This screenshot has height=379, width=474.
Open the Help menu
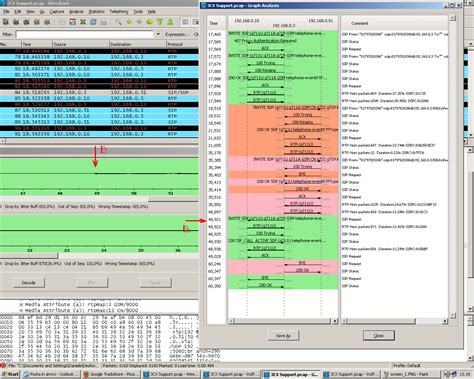coord(152,11)
